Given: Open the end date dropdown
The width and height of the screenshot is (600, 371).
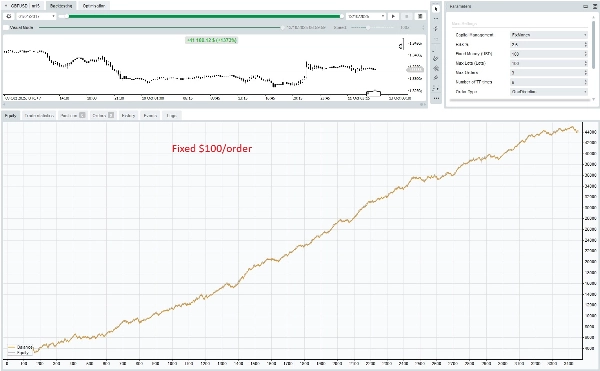Looking at the screenshot, I should [x=365, y=16].
